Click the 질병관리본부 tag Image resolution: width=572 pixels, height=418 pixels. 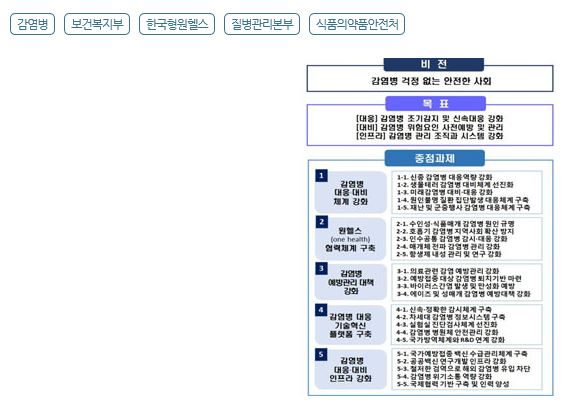262,24
